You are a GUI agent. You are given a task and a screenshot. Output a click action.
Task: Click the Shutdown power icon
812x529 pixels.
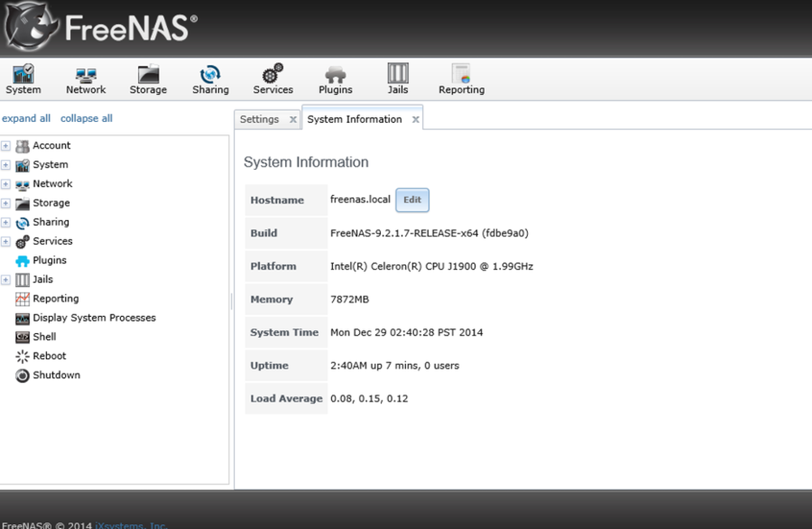(x=22, y=375)
